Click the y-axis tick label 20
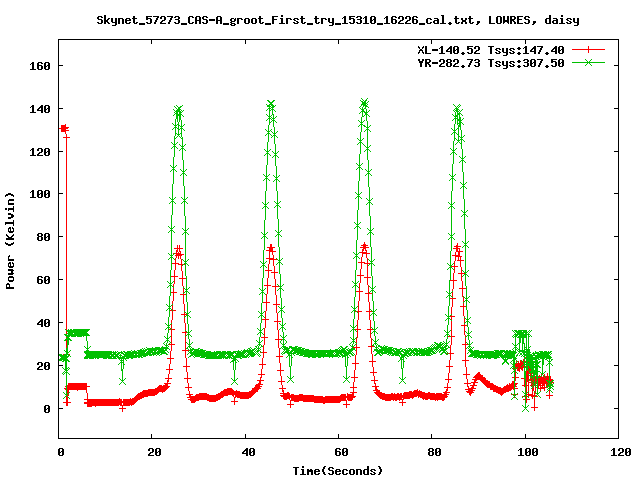 (x=44, y=366)
